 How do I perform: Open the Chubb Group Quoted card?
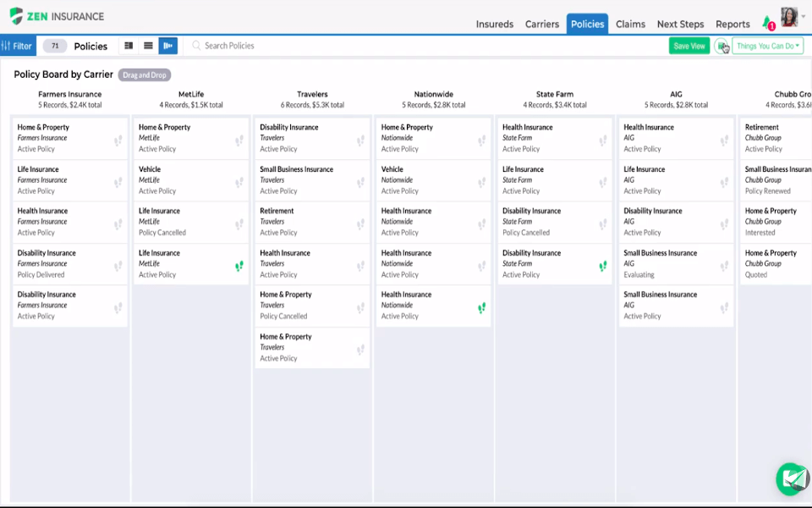point(776,263)
